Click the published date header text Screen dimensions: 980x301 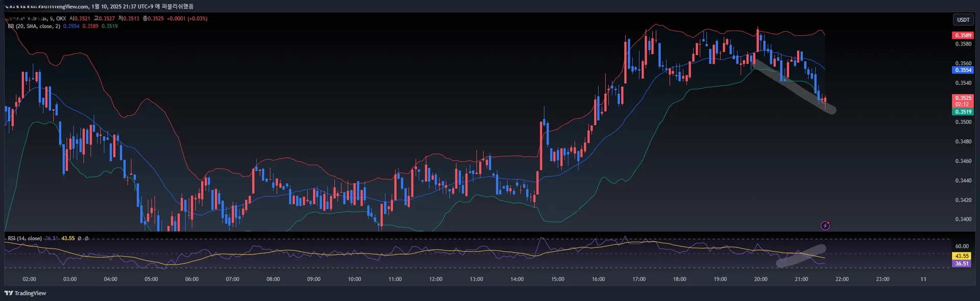100,7
